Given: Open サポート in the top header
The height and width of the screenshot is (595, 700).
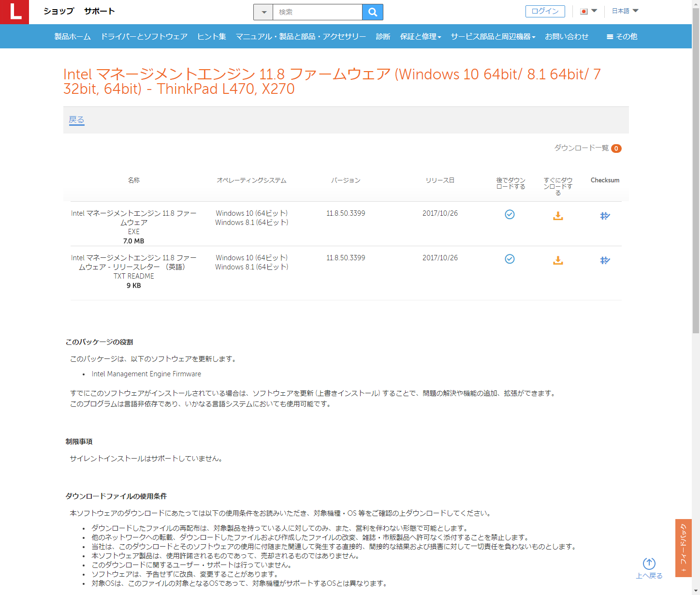Looking at the screenshot, I should (100, 11).
